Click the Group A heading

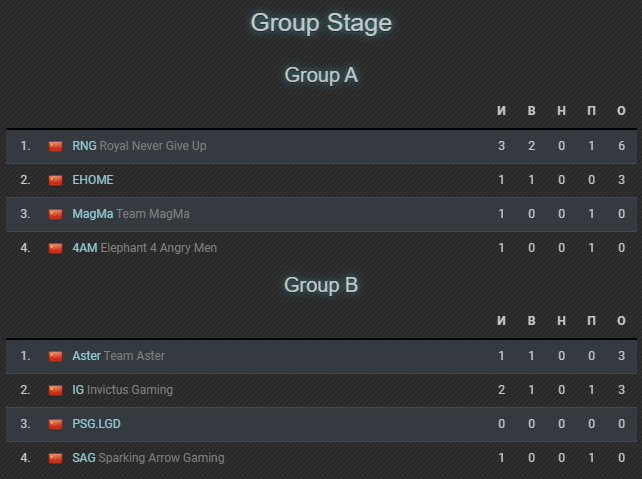[x=321, y=75]
